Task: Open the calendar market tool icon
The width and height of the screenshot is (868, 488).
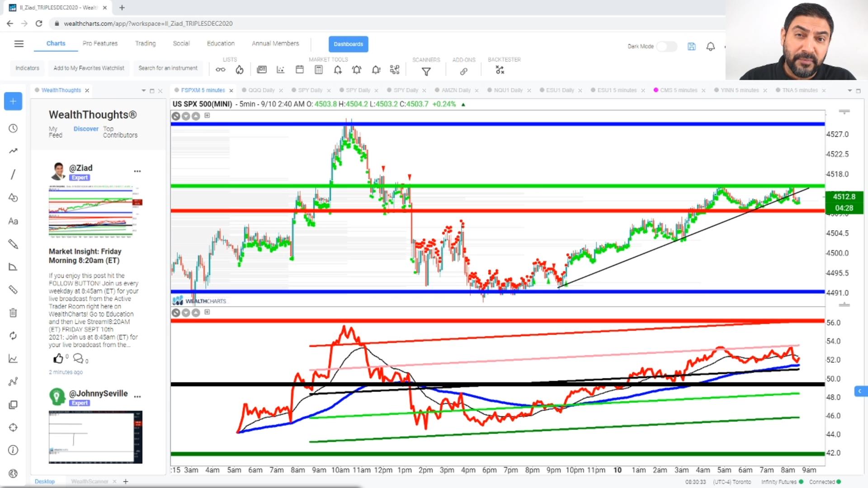Action: click(x=299, y=70)
